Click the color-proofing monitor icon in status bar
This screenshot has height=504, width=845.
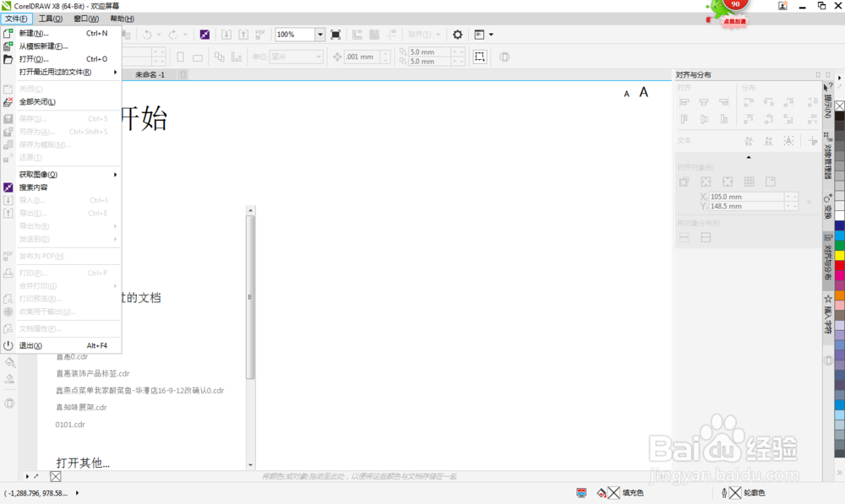[581, 493]
